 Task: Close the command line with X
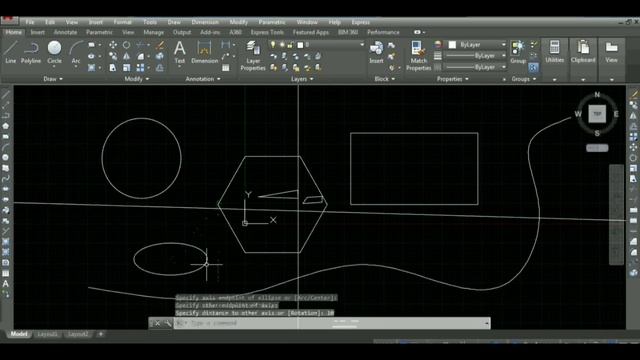[157, 323]
